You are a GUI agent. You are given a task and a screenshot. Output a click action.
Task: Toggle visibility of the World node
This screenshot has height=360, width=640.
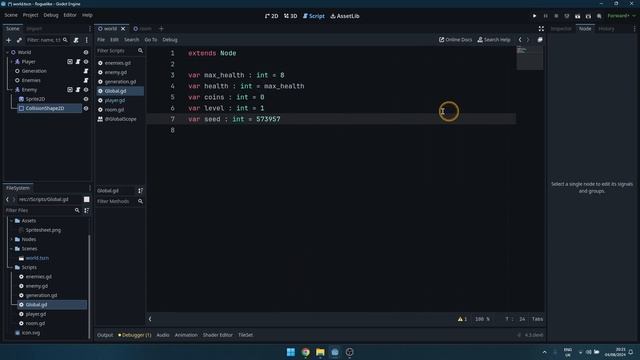click(x=86, y=52)
